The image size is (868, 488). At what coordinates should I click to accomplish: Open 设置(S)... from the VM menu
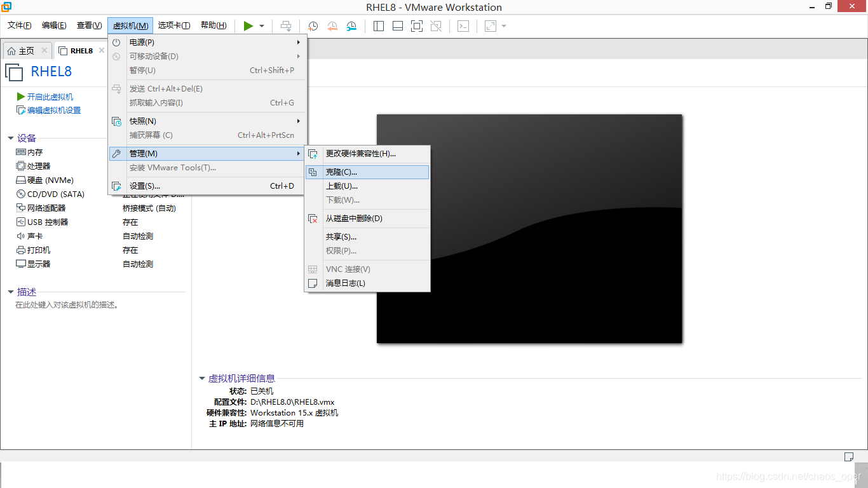tap(207, 186)
